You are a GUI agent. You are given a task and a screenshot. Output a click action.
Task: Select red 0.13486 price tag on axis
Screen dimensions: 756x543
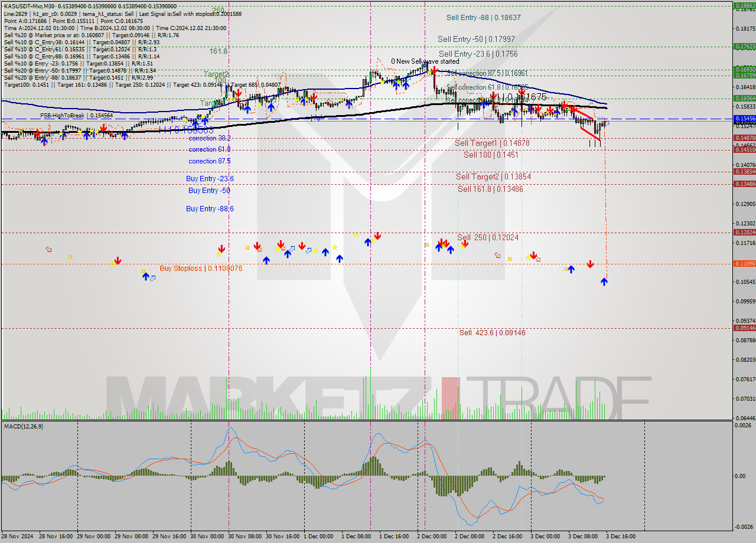click(x=744, y=184)
